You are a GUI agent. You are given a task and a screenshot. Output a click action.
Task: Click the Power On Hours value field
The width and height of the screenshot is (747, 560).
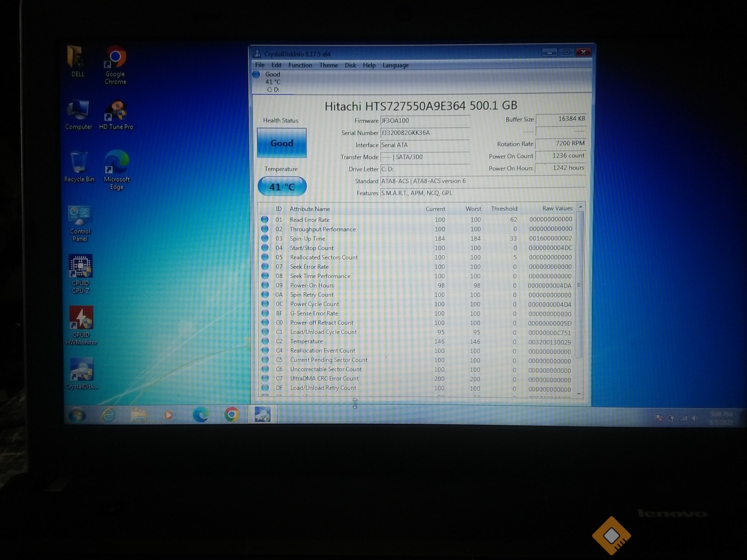pos(561,168)
